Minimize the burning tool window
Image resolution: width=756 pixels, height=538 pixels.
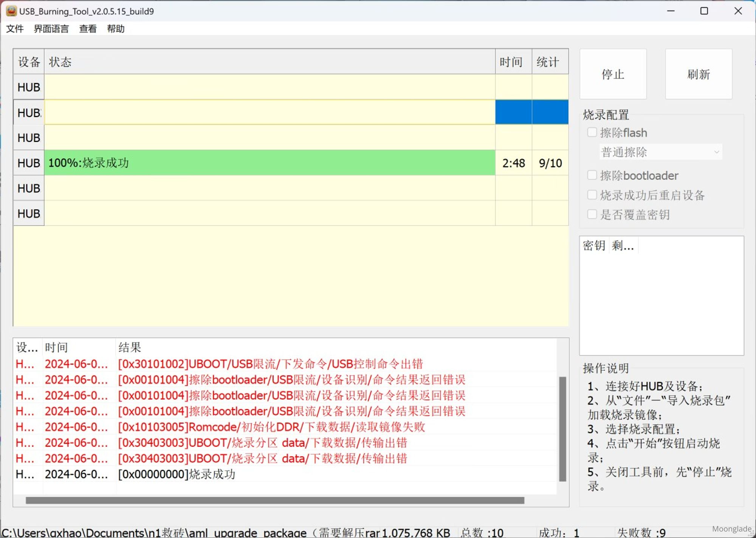tap(671, 11)
